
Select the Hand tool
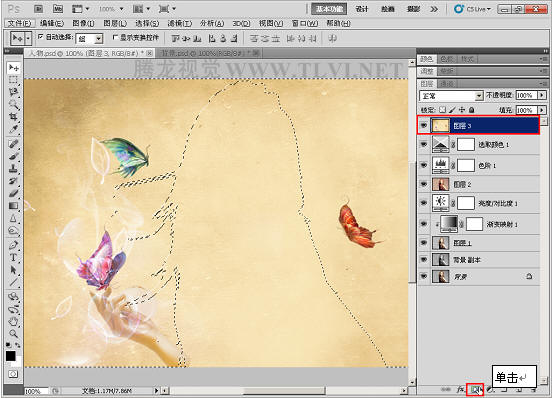[13, 321]
